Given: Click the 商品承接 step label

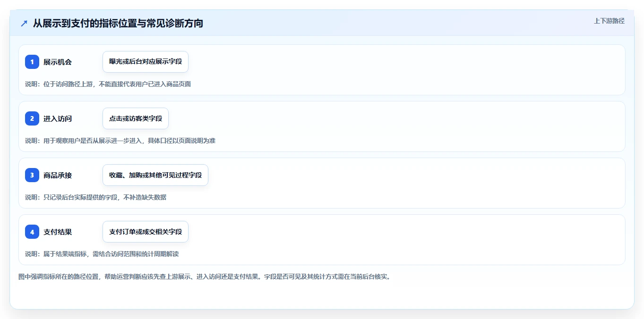Looking at the screenshot, I should [58, 175].
